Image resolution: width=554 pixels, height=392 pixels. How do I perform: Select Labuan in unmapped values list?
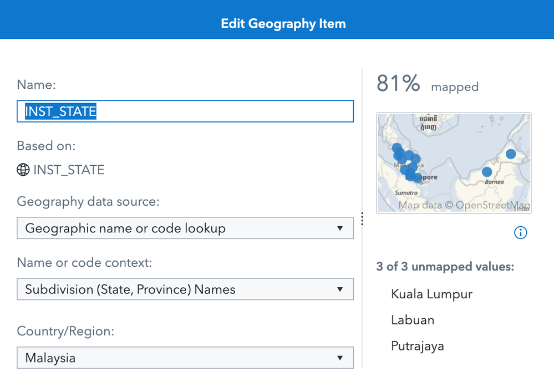coord(413,320)
